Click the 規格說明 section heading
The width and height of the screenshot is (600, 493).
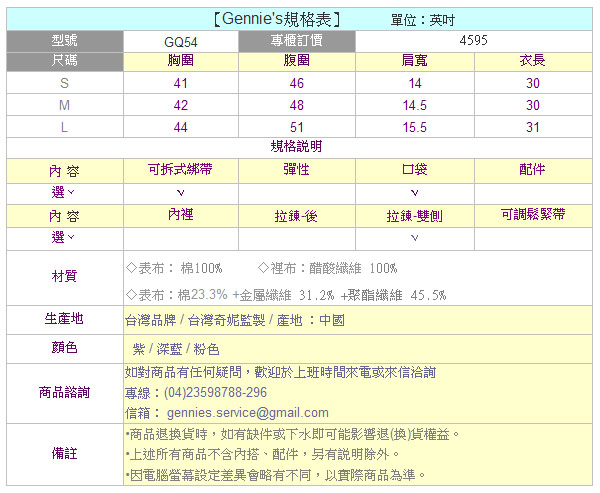(x=297, y=146)
